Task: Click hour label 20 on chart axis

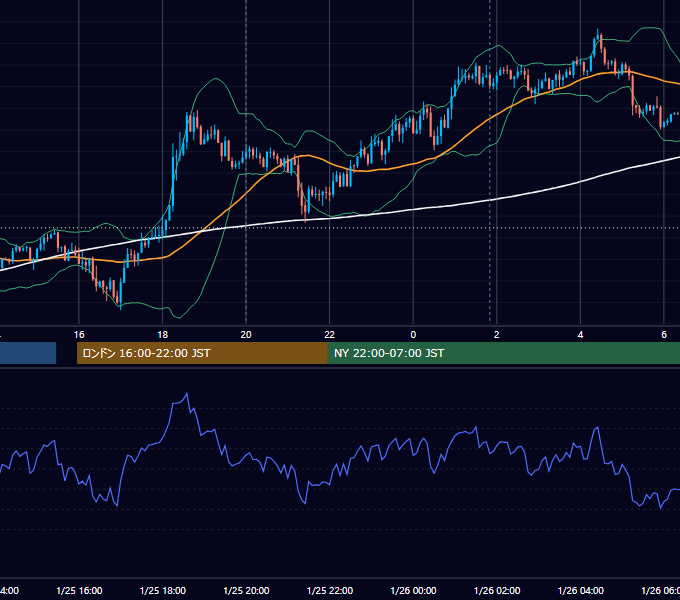Action: pos(246,335)
